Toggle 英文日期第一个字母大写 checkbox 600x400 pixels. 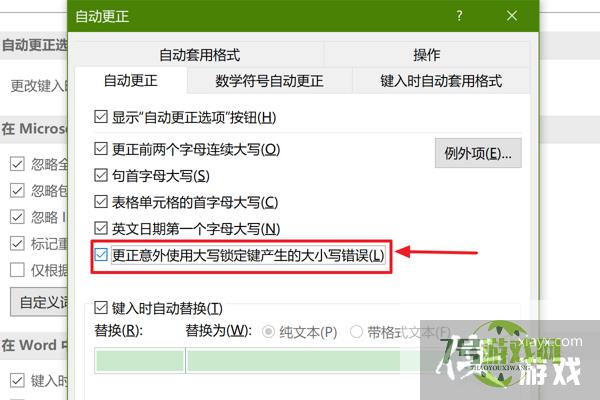click(101, 228)
